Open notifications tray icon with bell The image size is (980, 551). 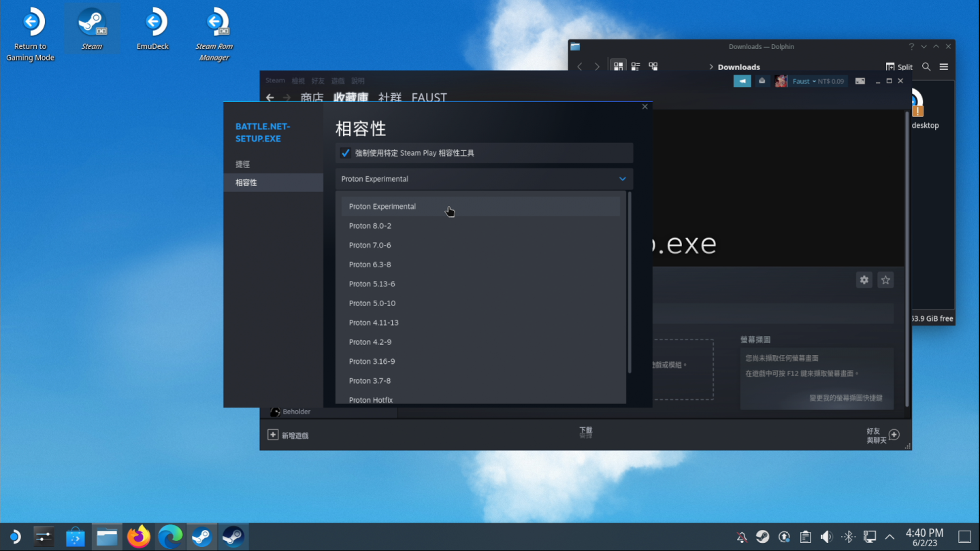742,537
